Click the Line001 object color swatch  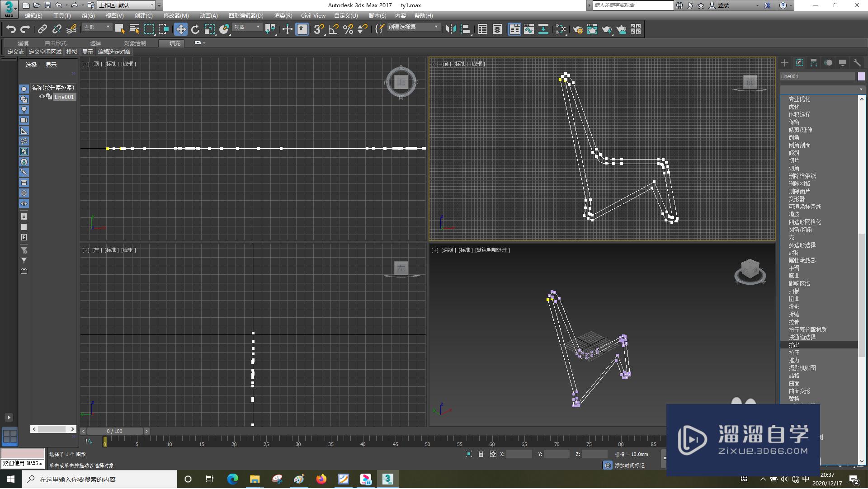(x=861, y=76)
